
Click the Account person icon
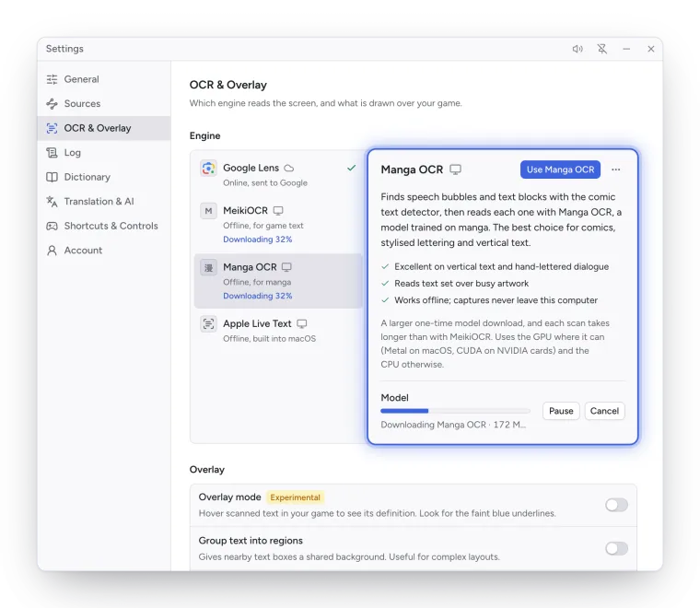(52, 251)
